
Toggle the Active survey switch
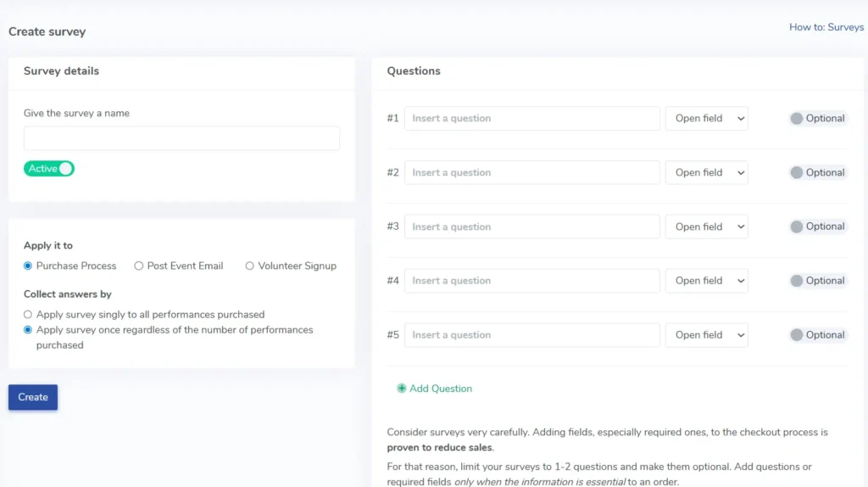tap(49, 169)
